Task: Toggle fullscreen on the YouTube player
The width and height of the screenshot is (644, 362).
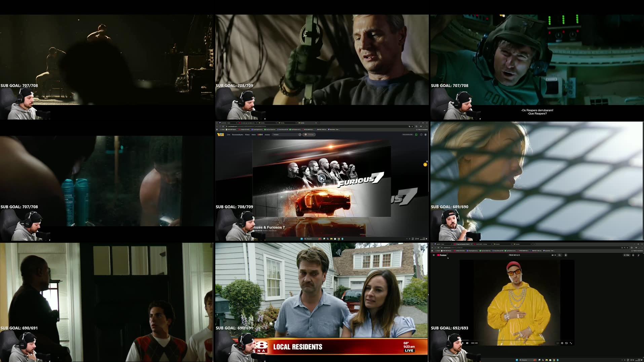Action: (571, 343)
